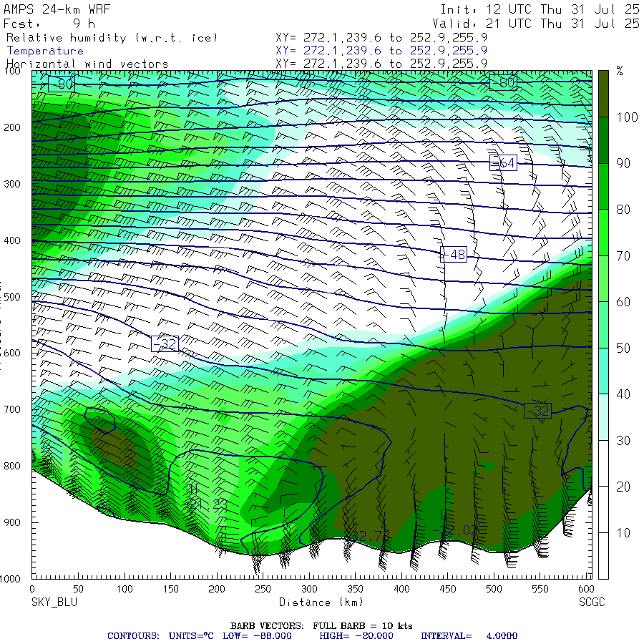This screenshot has width=644, height=644.
Task: Click the 0 km distance tick label
Action: [32, 589]
